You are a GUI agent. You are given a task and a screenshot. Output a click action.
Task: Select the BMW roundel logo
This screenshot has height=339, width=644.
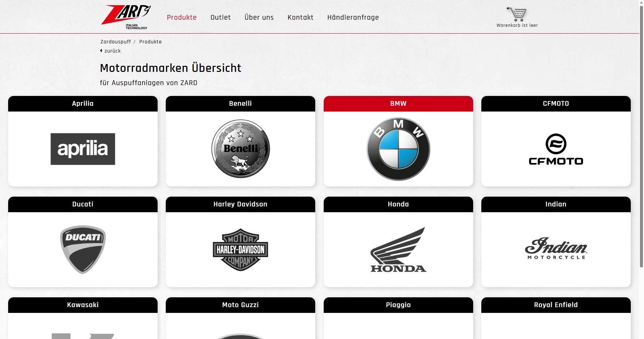(x=398, y=148)
